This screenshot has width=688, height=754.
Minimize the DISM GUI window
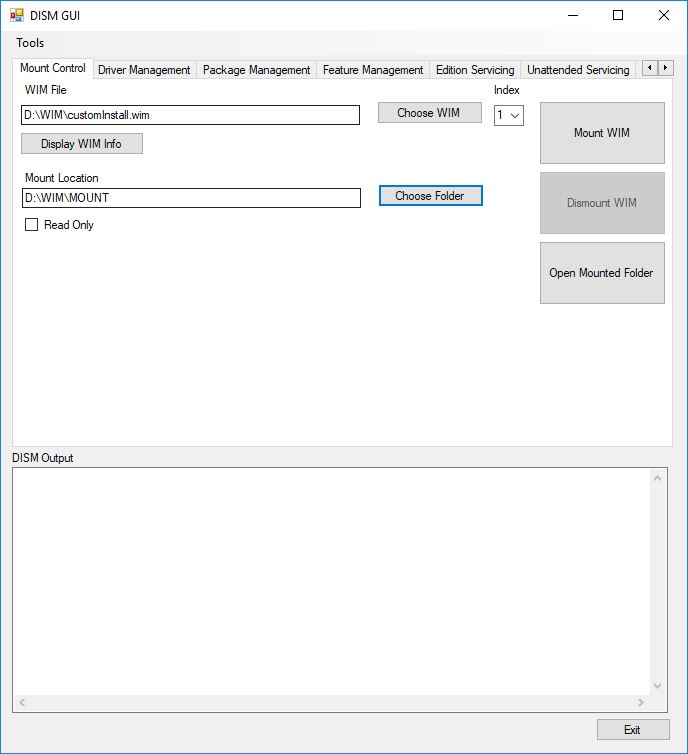(573, 15)
